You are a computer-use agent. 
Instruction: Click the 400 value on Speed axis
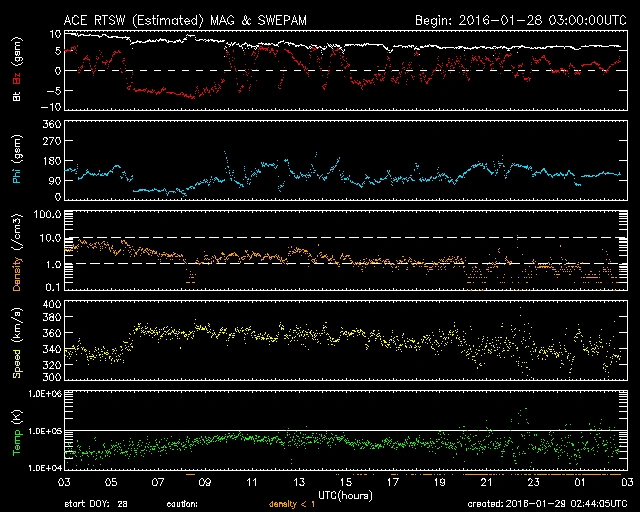click(48, 304)
